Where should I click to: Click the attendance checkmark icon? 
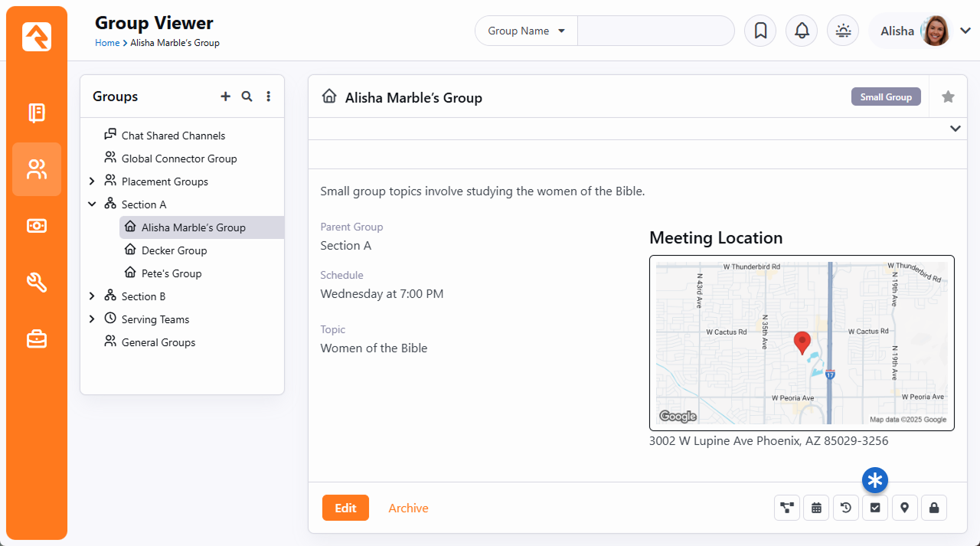coord(875,508)
